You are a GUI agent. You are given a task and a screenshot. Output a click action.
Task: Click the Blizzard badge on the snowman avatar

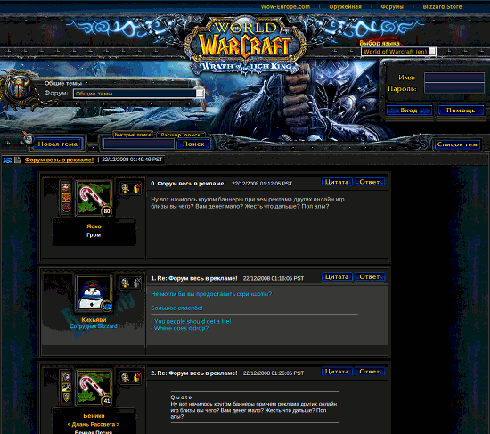107,306
